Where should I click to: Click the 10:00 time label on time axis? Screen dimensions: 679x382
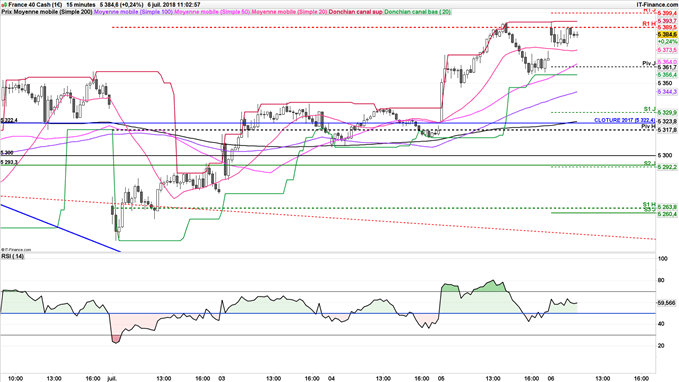pyautogui.click(x=16, y=378)
